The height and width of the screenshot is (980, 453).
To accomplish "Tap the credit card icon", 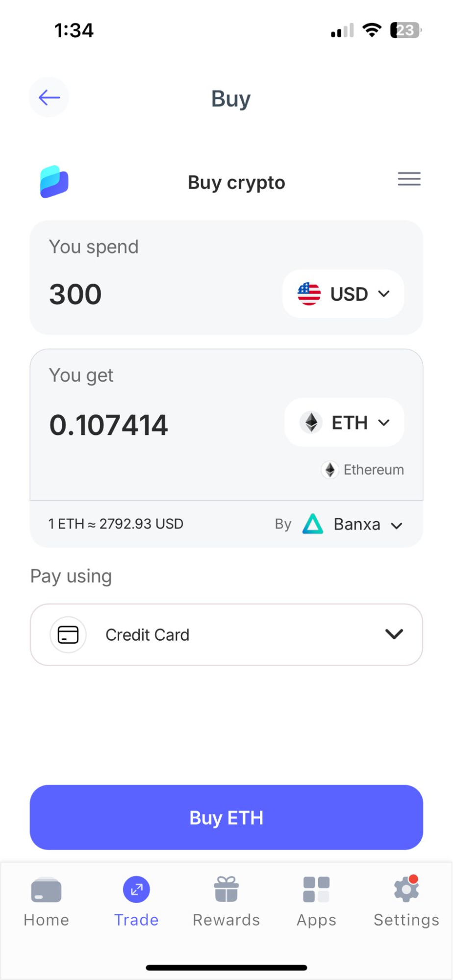I will click(68, 634).
